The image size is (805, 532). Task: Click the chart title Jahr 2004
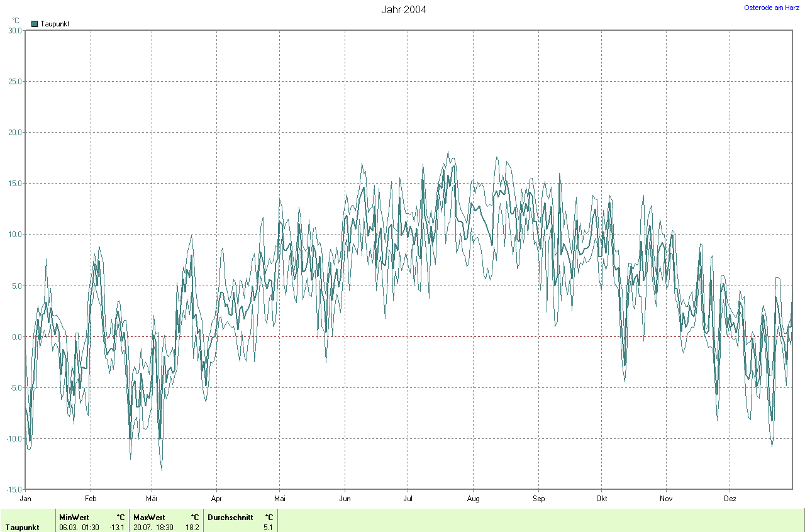pyautogui.click(x=403, y=10)
